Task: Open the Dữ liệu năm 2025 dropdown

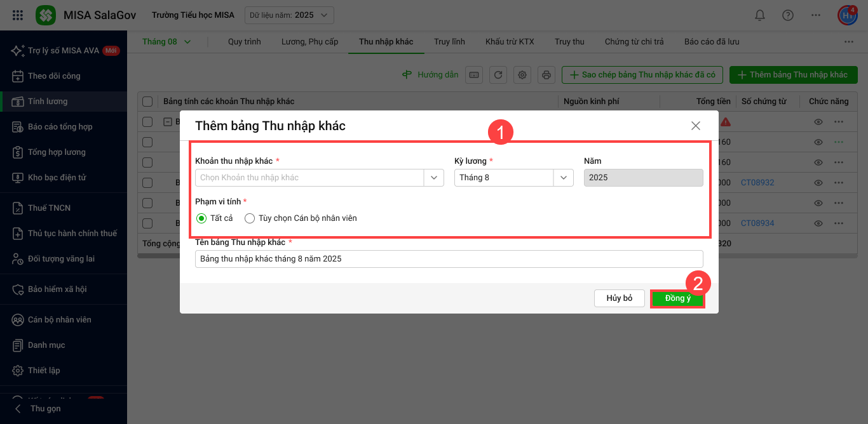Action: pos(289,15)
